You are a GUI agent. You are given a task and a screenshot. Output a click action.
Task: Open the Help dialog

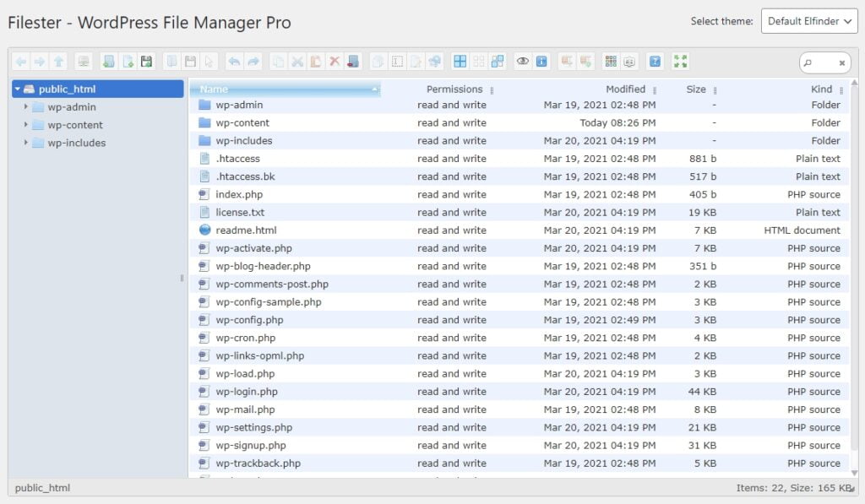655,62
